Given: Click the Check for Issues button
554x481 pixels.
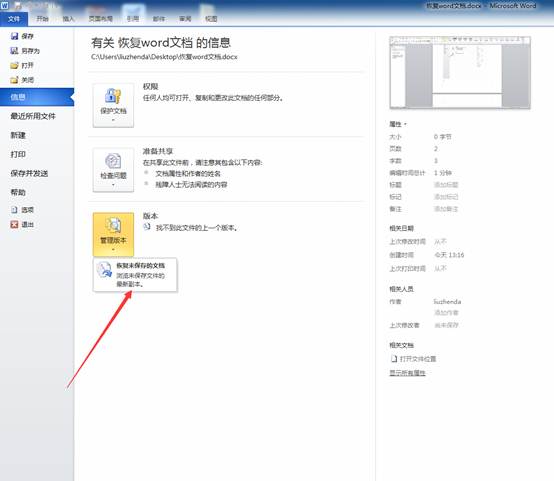Looking at the screenshot, I should (113, 170).
